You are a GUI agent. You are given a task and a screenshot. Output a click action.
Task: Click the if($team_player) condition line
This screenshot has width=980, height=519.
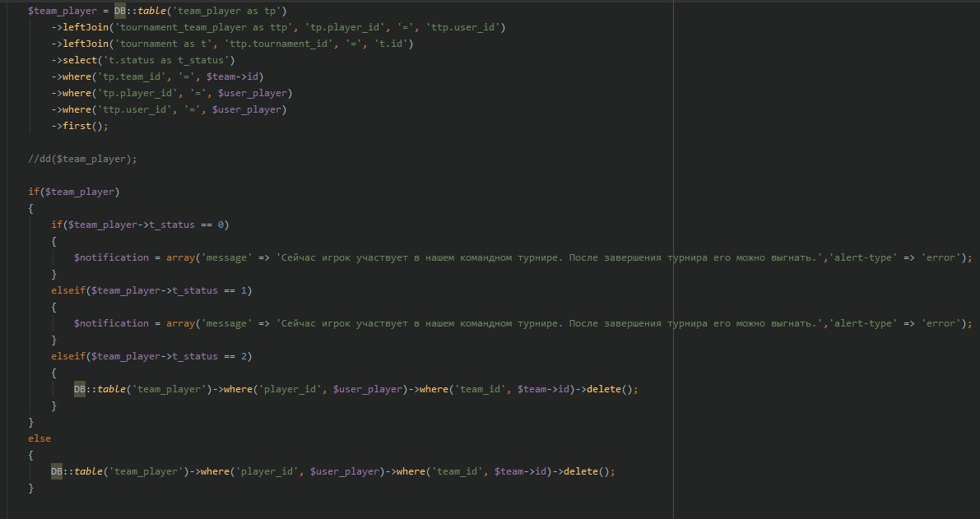pyautogui.click(x=74, y=192)
